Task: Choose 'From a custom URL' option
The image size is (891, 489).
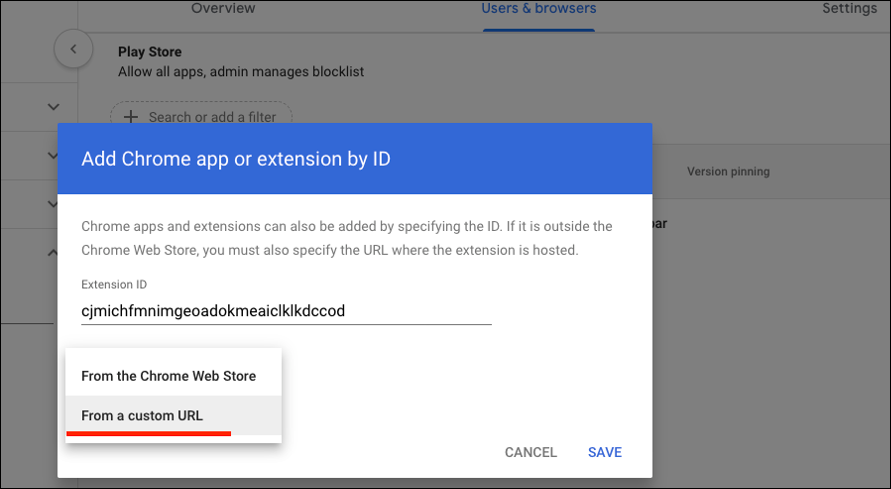Action: [142, 415]
